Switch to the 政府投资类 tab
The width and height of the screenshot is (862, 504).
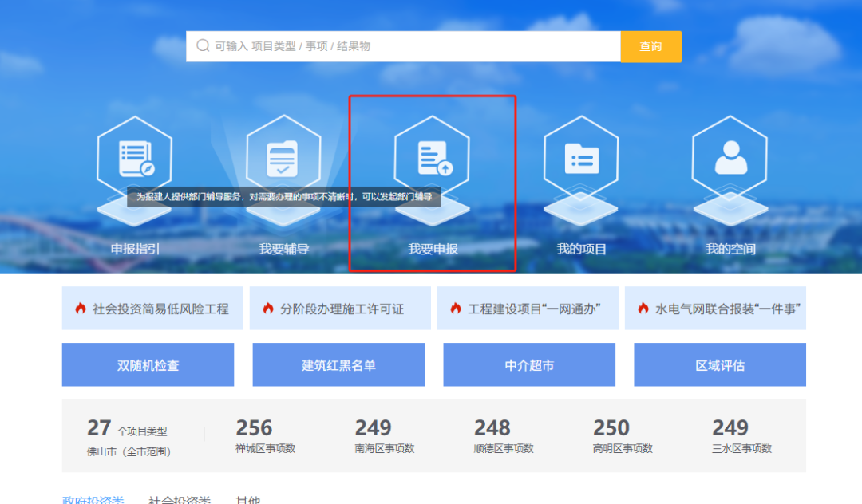click(93, 499)
